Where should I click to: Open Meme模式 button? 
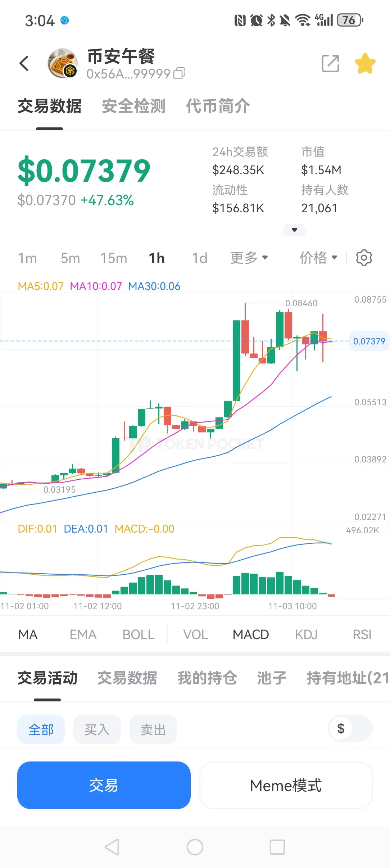pos(286,785)
